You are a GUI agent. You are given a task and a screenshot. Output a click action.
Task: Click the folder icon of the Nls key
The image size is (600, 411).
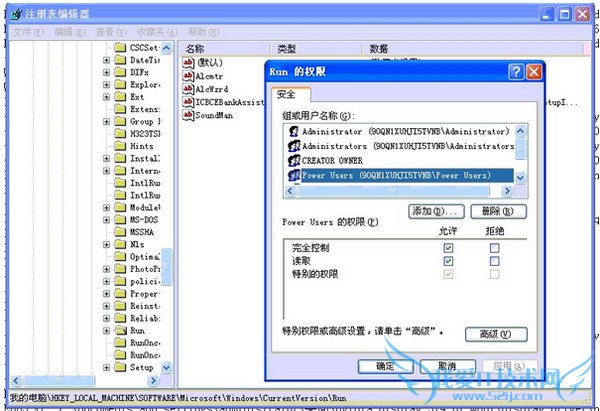pyautogui.click(x=121, y=244)
